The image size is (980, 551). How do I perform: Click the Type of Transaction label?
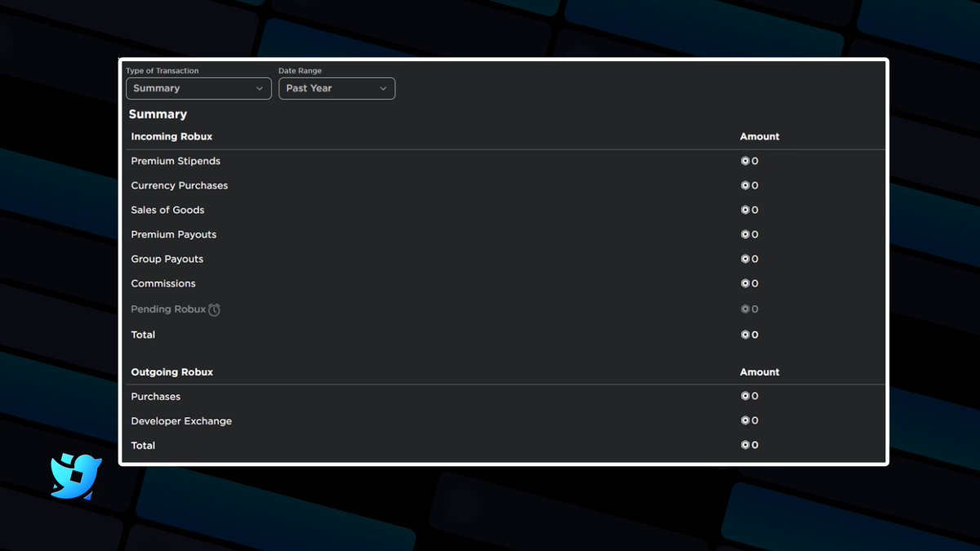(163, 71)
